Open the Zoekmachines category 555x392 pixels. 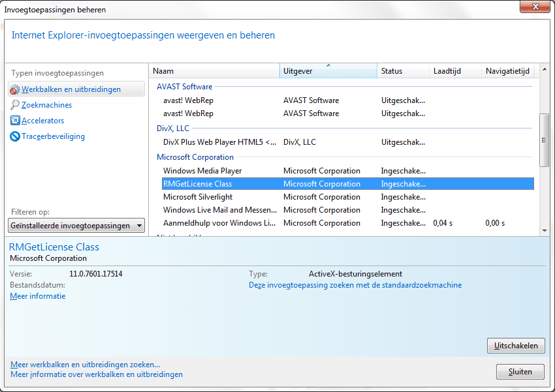click(46, 105)
